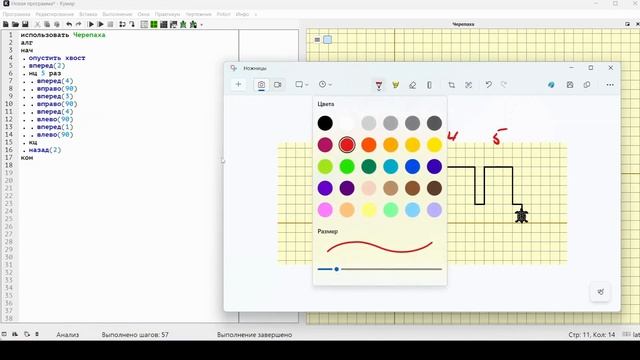This screenshot has width=640, height=360.
Task: Click code line 'опустить хвост'
Action: [57, 58]
